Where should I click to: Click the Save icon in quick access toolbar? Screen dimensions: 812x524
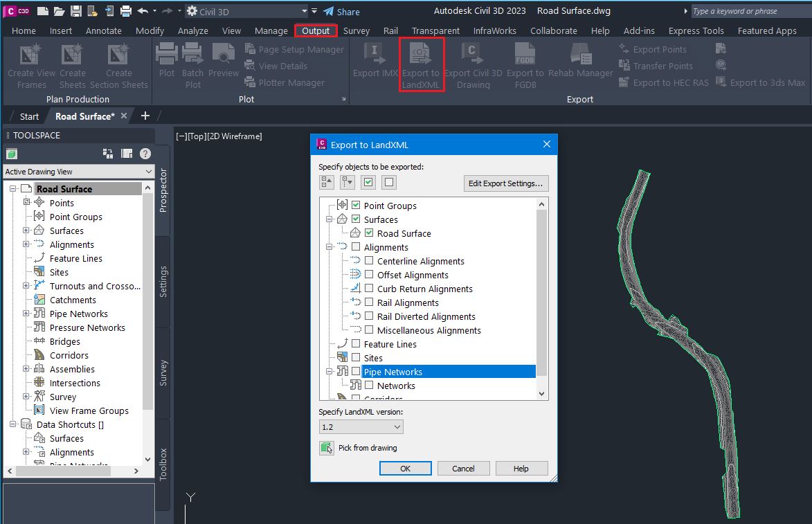[76, 11]
